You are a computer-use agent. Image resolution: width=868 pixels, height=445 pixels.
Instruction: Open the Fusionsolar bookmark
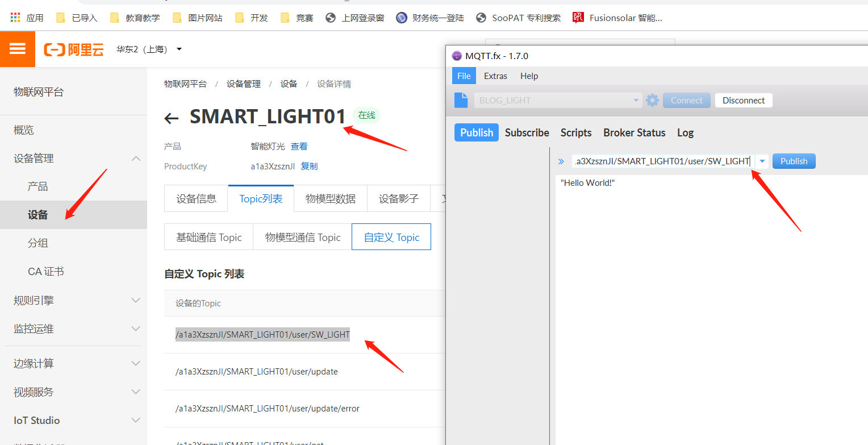click(617, 18)
